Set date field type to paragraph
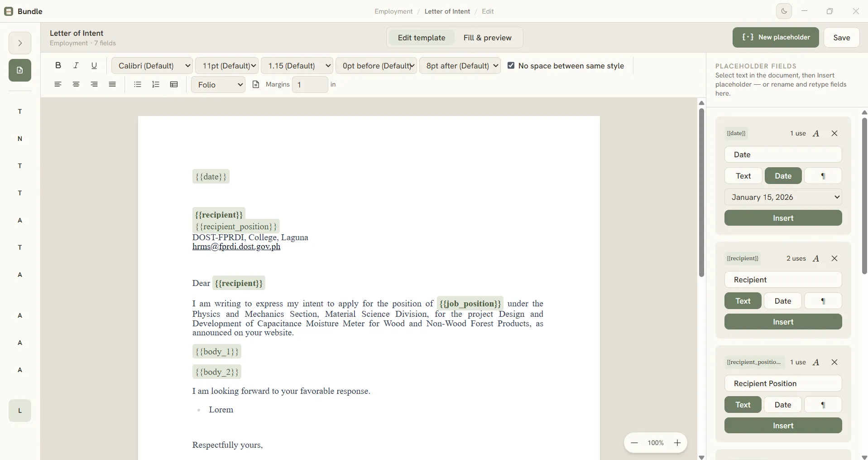This screenshot has width=868, height=460. (823, 176)
